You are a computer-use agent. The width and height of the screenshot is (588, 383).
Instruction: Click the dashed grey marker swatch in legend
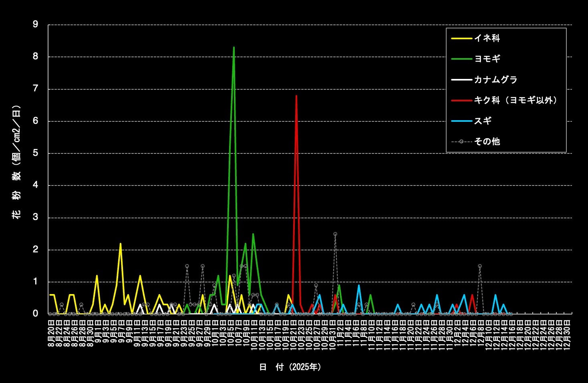[461, 141]
